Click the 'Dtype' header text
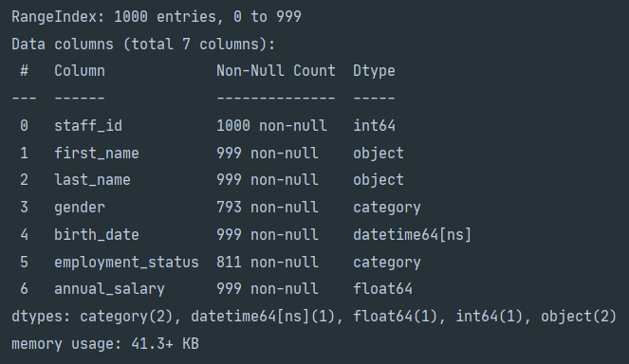 [x=375, y=72]
